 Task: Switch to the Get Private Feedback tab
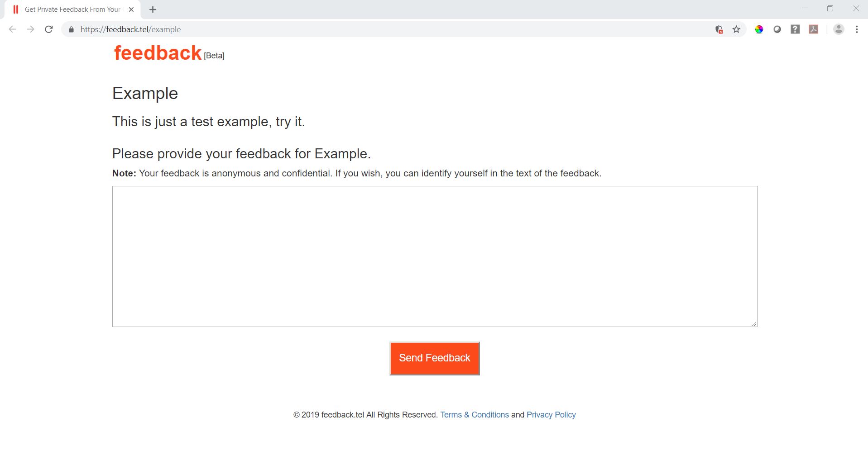tap(72, 9)
